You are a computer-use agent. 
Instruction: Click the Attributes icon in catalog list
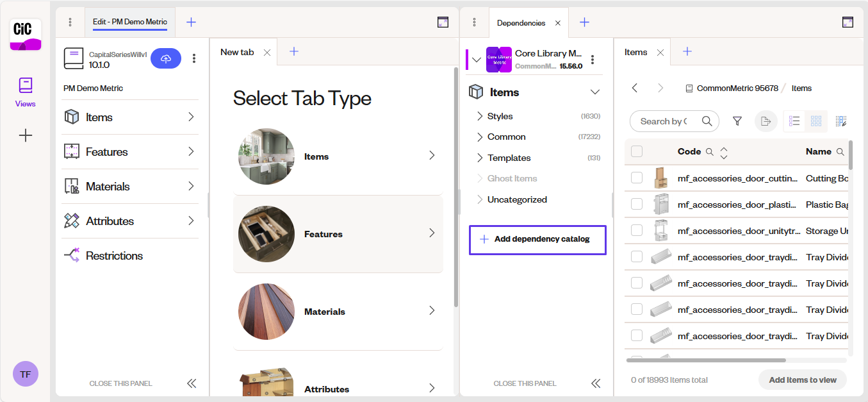point(72,221)
